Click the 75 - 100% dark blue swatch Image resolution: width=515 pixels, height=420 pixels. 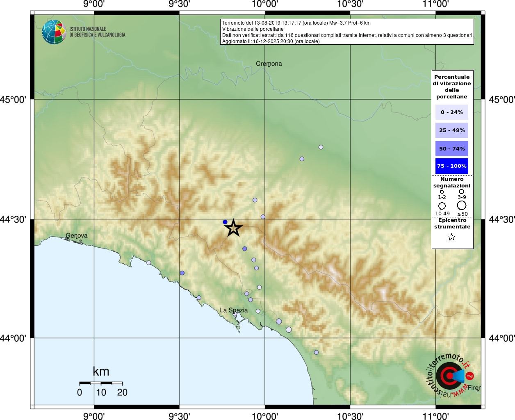[452, 166]
